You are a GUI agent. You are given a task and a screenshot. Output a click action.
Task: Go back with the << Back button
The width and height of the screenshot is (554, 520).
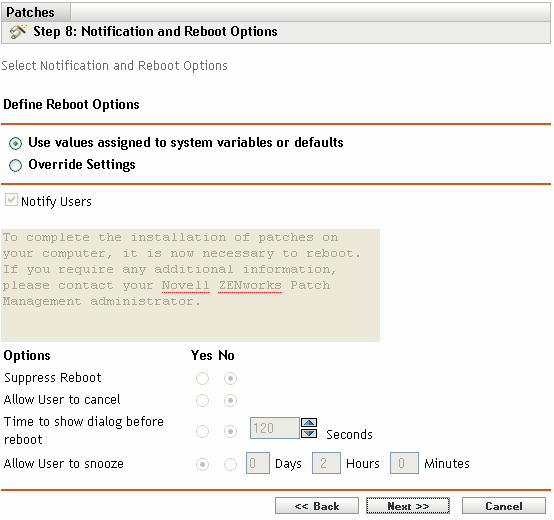(x=317, y=506)
